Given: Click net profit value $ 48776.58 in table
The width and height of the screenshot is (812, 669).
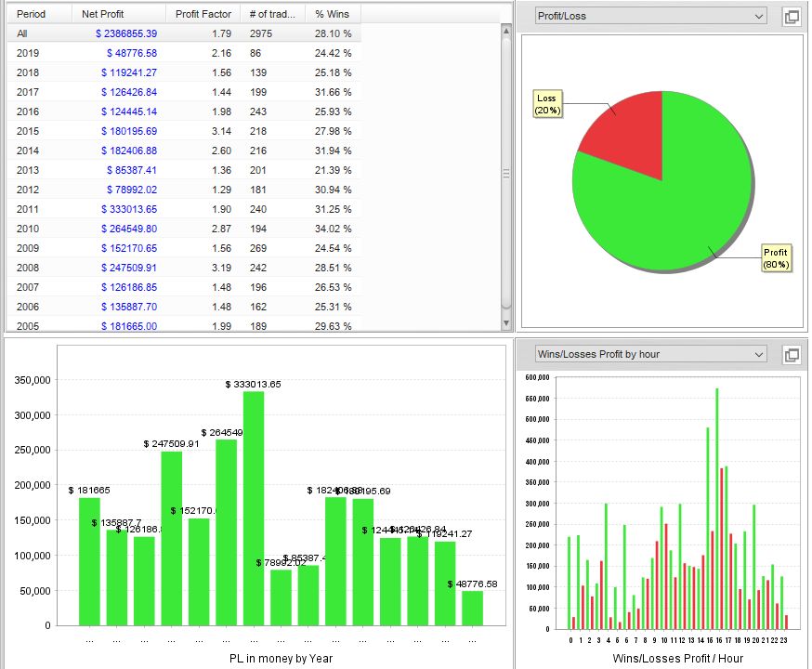Looking at the screenshot, I should [132, 53].
